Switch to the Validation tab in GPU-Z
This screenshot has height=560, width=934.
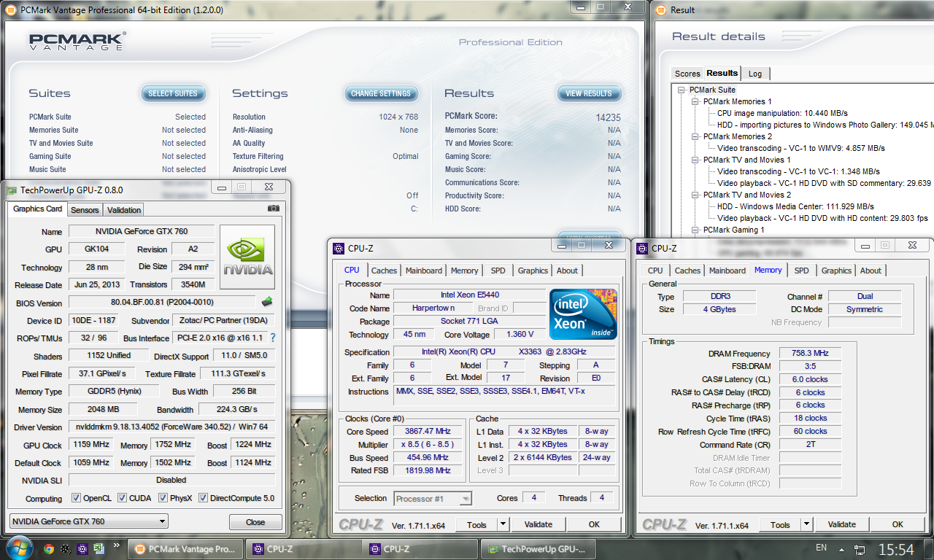pyautogui.click(x=124, y=210)
